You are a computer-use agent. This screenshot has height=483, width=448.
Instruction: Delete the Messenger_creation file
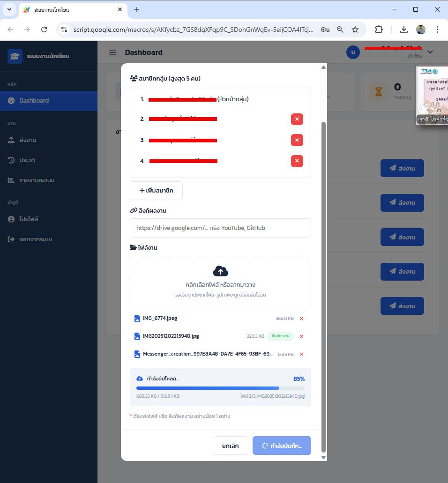[x=302, y=354]
